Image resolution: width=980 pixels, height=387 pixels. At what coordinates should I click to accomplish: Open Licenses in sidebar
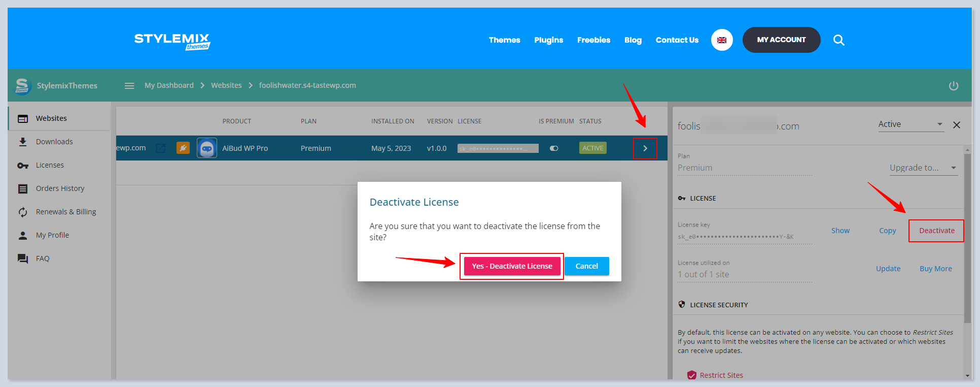(59, 165)
